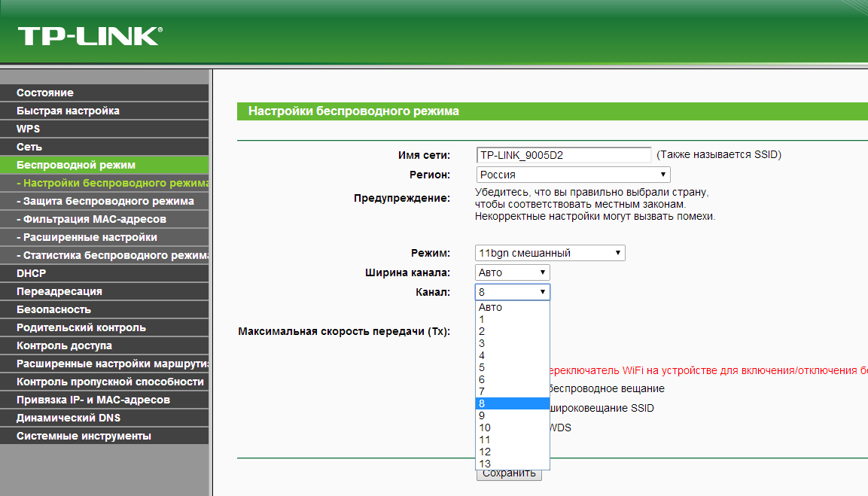Open Расширенные настройки маршрутизации section

coord(104,364)
